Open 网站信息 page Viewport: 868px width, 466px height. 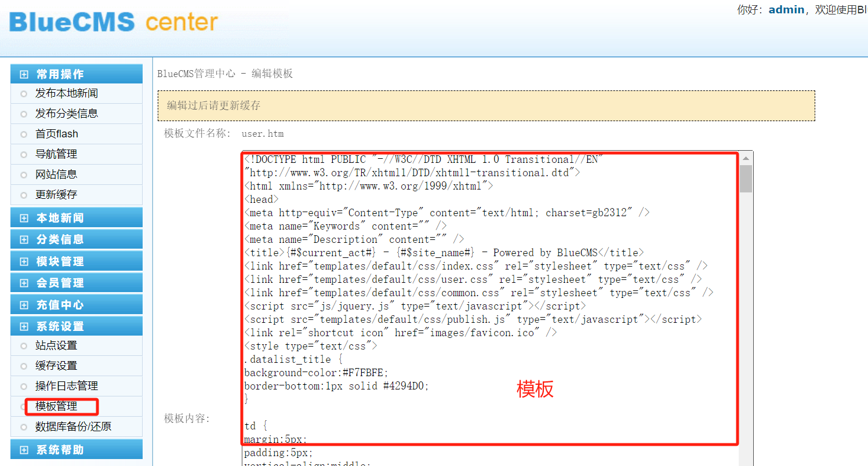(x=56, y=174)
